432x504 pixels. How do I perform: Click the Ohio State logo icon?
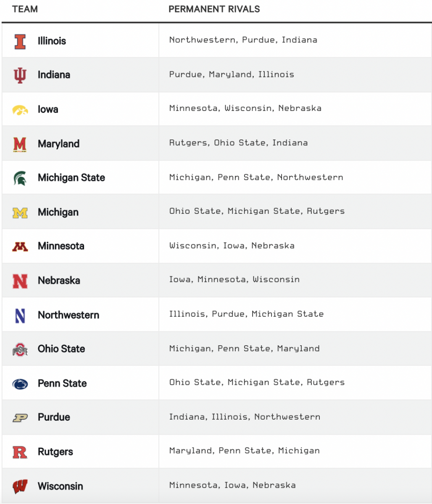[20, 349]
